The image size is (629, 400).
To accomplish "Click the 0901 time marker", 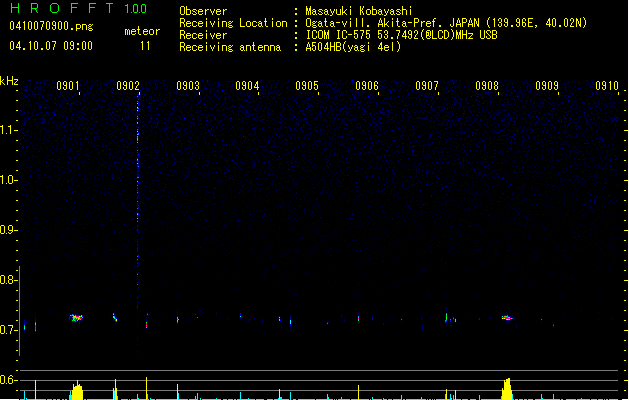I will click(x=68, y=86).
